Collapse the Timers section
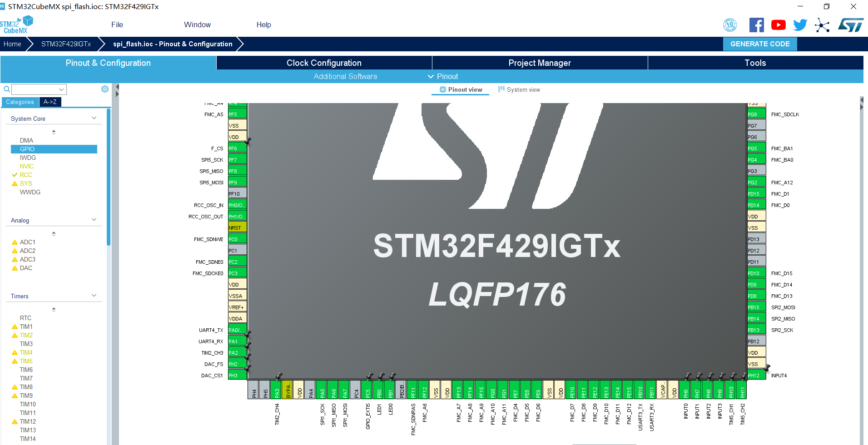Image resolution: width=868 pixels, height=445 pixels. 94,295
